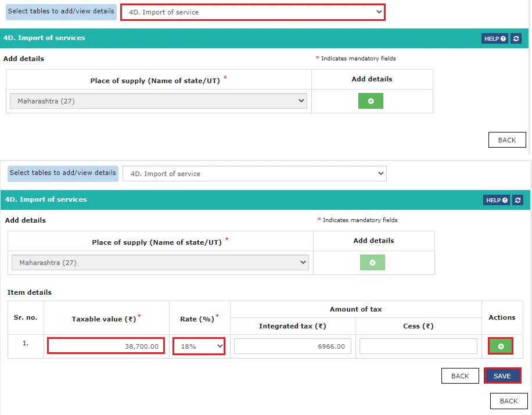Viewport: 532px width, 415px height.
Task: Click the BACK button in the upper panel
Action: tap(507, 140)
